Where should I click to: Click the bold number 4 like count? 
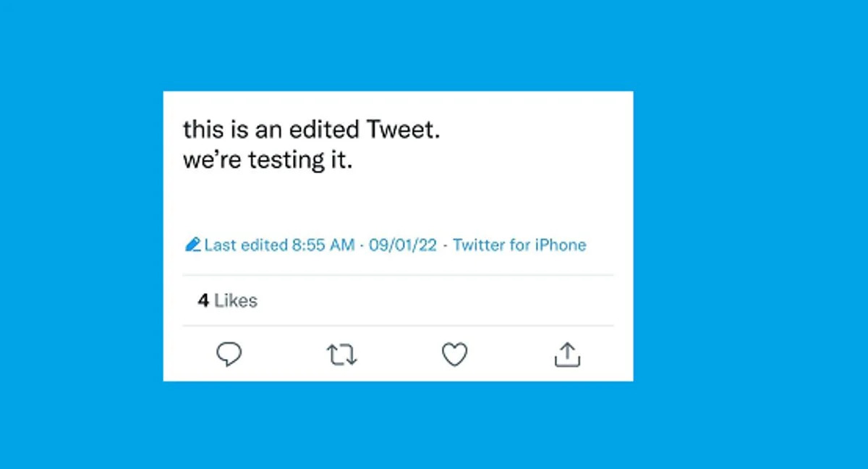click(x=203, y=300)
